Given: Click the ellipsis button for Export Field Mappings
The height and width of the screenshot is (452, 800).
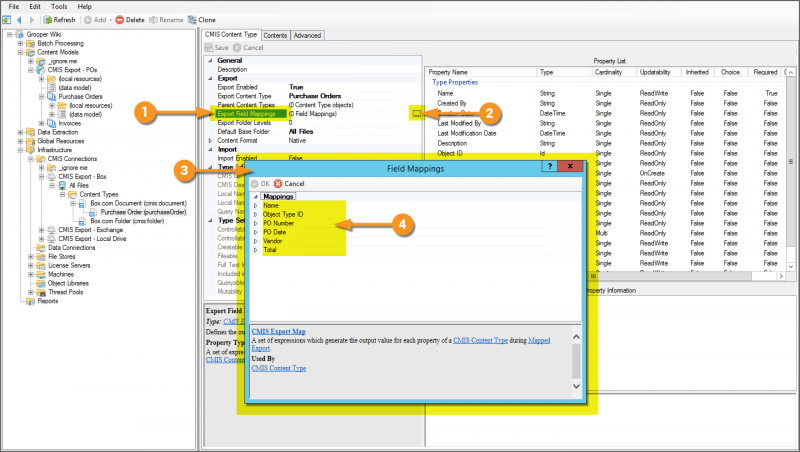Looking at the screenshot, I should (417, 114).
